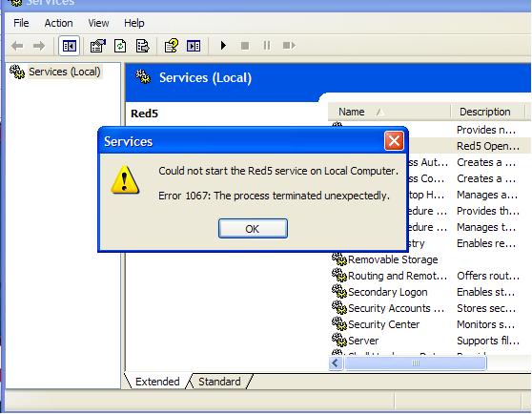Click the 'Red5 Open...' description cell
This screenshot has height=414, width=532.
488,146
